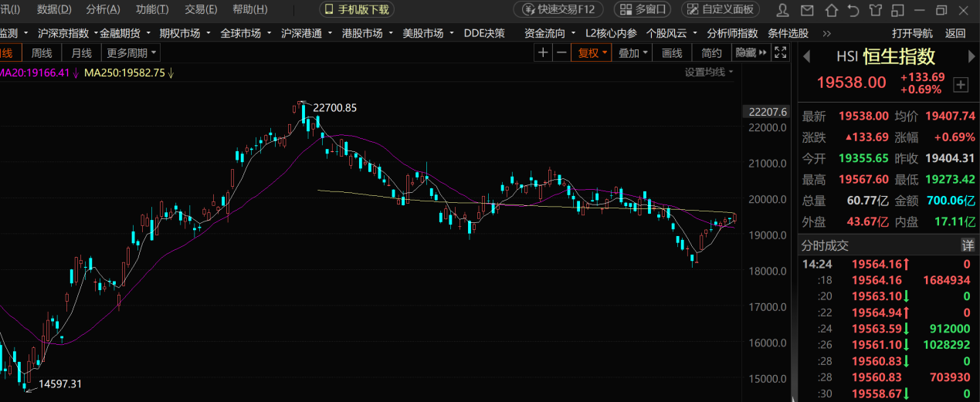Add HSI to watchlist plus icon
The height and width of the screenshot is (402, 980).
click(960, 84)
